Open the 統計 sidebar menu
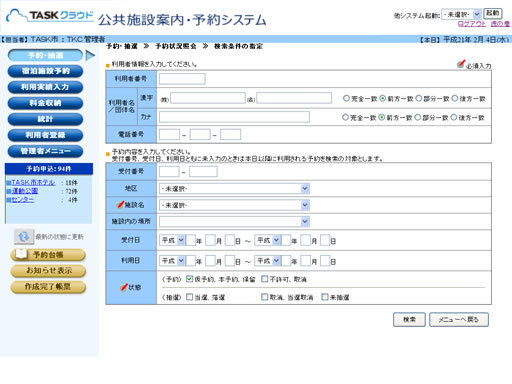The image size is (512, 384). click(x=45, y=119)
